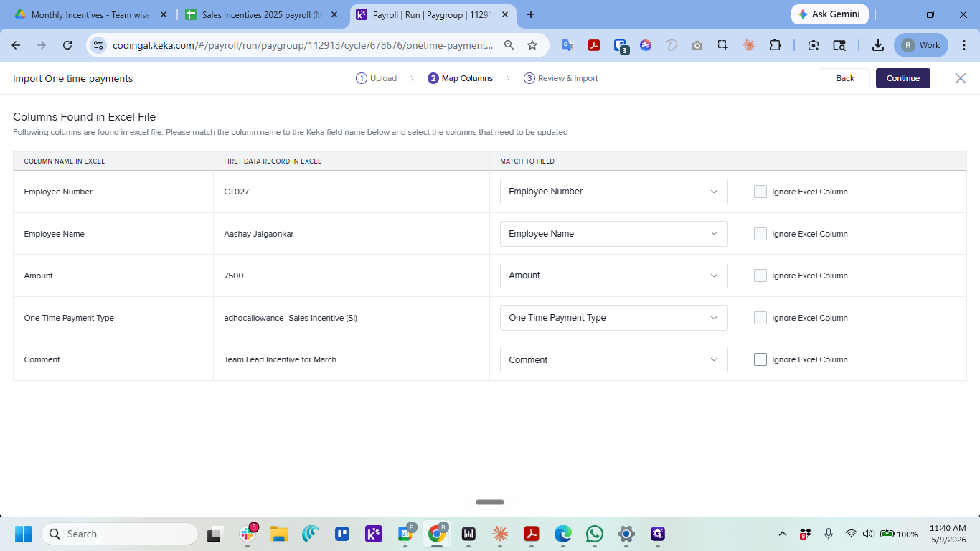Open a new browser tab
Image resolution: width=980 pixels, height=551 pixels.
coord(531,14)
